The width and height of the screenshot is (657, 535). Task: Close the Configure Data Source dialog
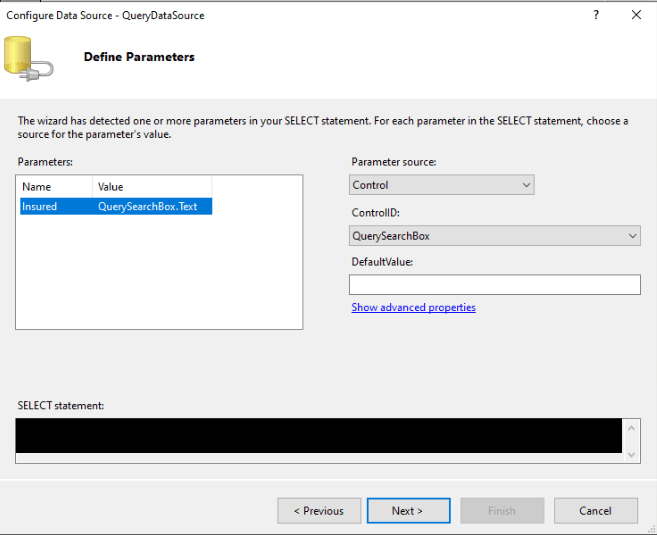coord(636,15)
